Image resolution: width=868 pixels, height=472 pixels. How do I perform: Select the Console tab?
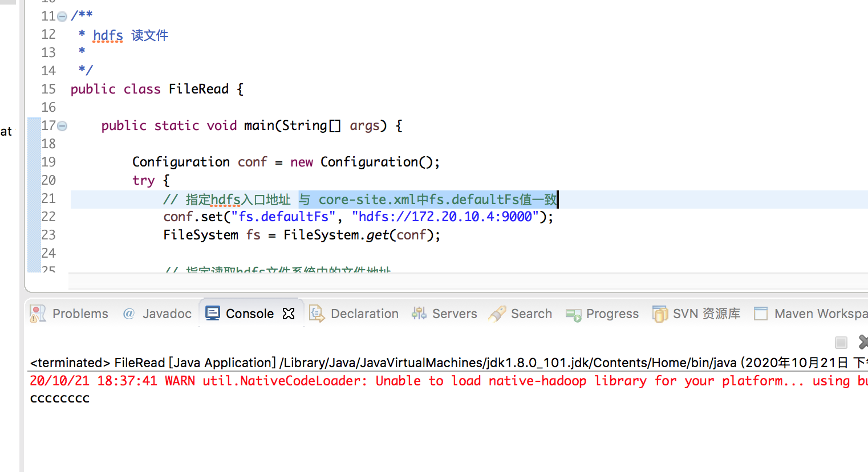click(x=250, y=314)
